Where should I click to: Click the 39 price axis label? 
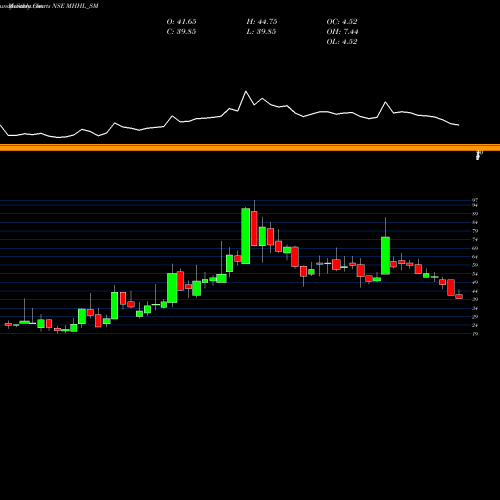(x=475, y=299)
